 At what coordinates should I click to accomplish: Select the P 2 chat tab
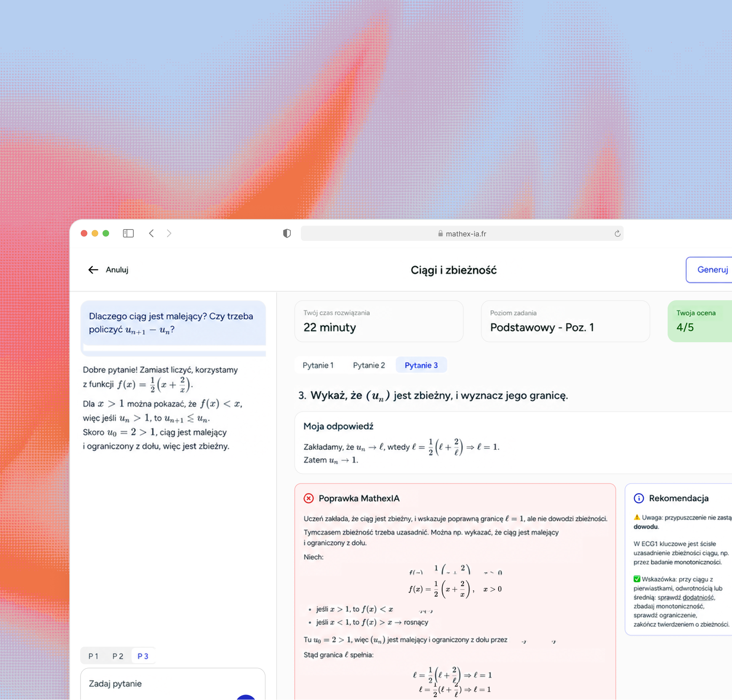coord(118,656)
